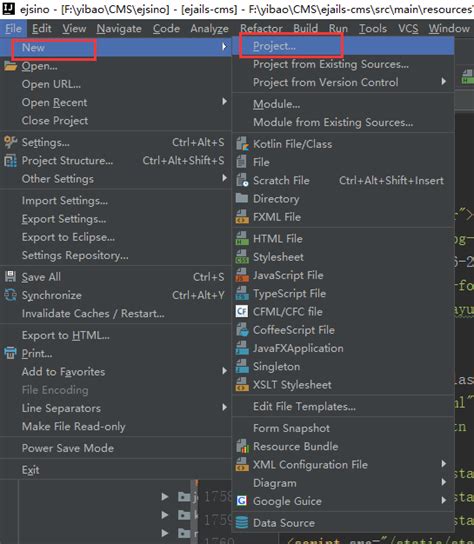The width and height of the screenshot is (474, 544).
Task: Click the Kotlin File/Class icon
Action: click(x=242, y=144)
